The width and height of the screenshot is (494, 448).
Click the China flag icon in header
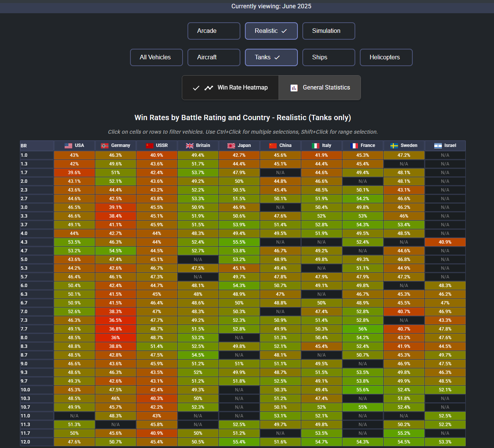coord(273,145)
